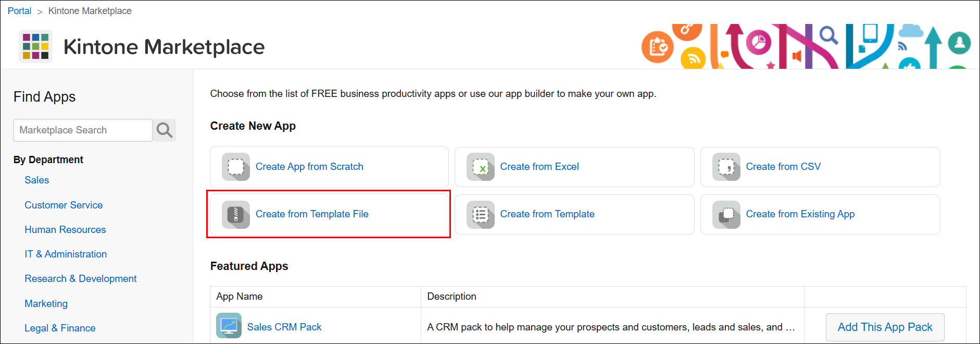Select Research & Development category
This screenshot has width=980, height=344.
click(80, 278)
